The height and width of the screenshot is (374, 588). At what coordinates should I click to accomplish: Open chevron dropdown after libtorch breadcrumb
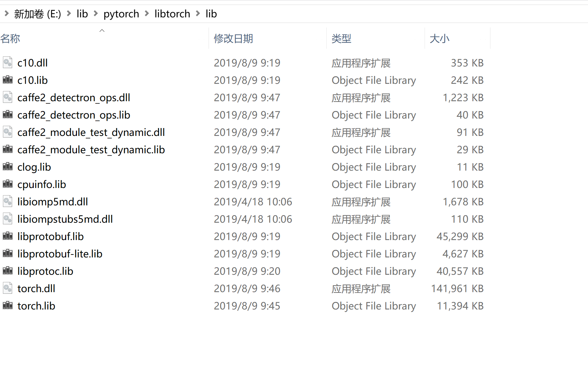point(198,13)
